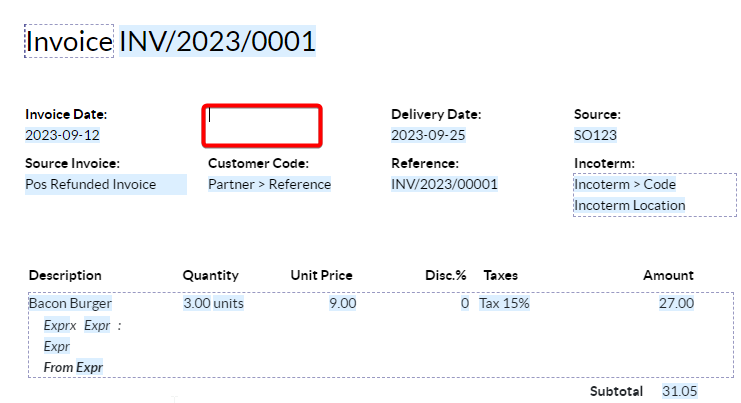Click the 2023-09-25 delivery date value
The width and height of the screenshot is (741, 403).
click(x=428, y=135)
